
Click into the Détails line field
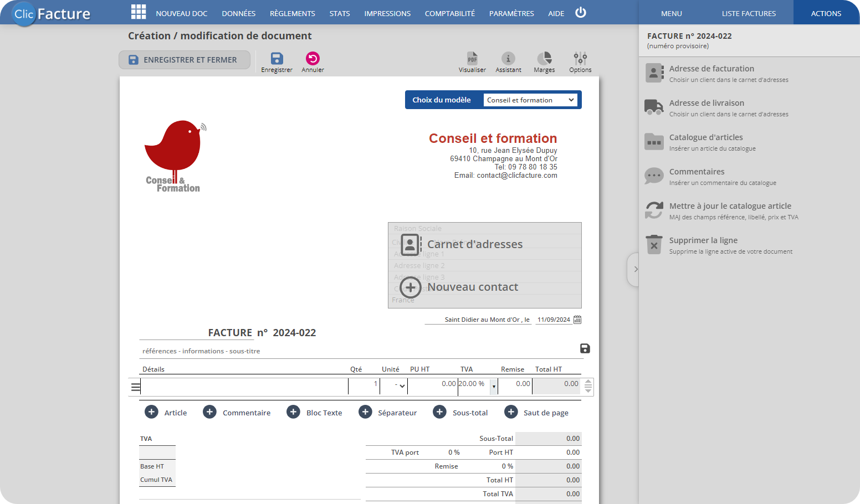click(x=244, y=386)
